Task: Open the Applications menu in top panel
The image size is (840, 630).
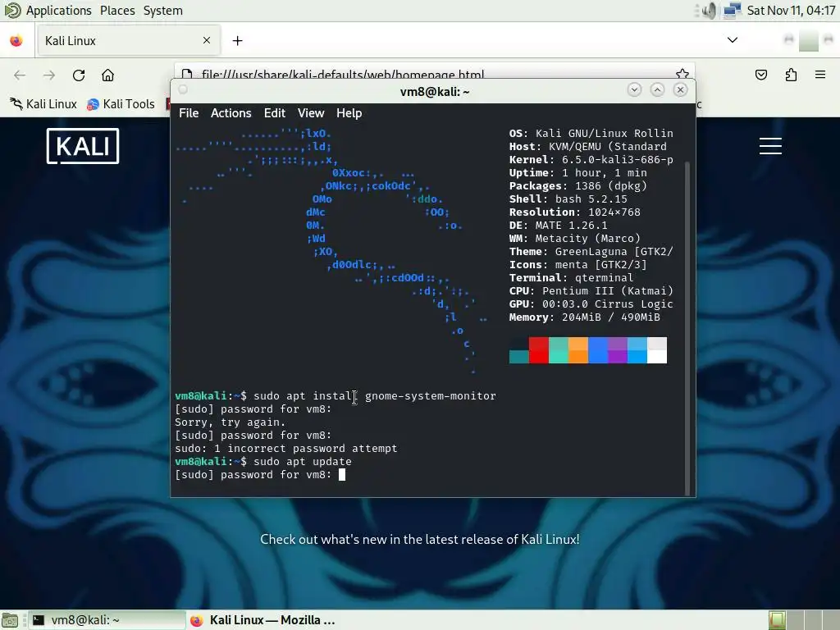Action: (x=59, y=11)
